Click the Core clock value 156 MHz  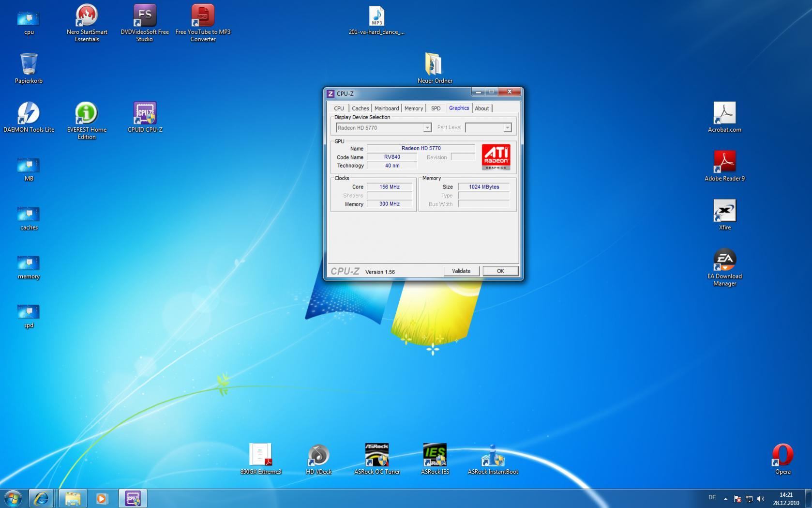coord(390,187)
